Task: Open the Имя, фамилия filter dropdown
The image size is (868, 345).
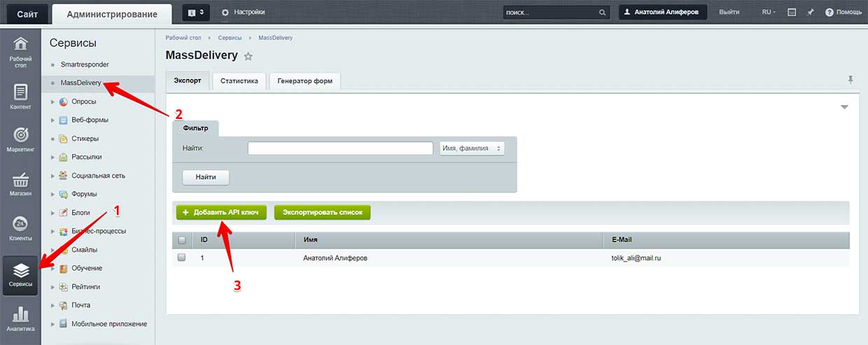Action: pyautogui.click(x=472, y=148)
